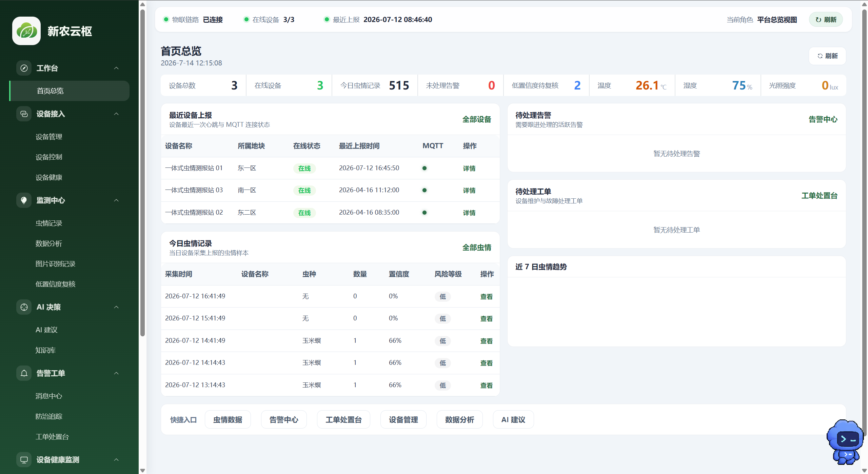Click the 工作台 compass icon in sidebar
The height and width of the screenshot is (474, 868).
[x=24, y=68]
